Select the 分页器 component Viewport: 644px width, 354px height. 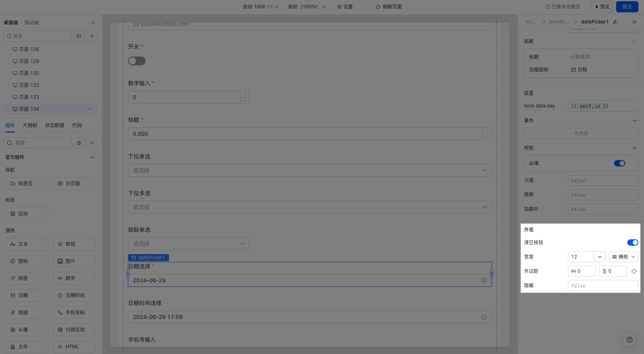point(74,184)
